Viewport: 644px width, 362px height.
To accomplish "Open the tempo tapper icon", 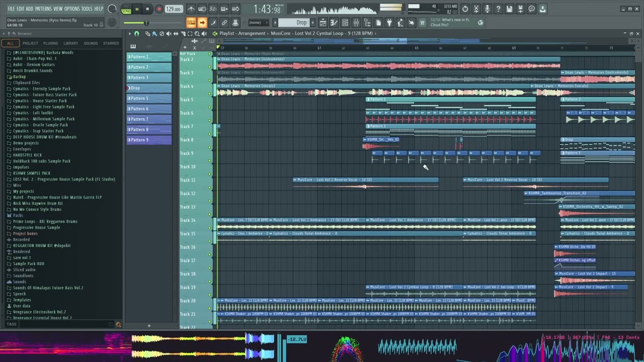I will tap(400, 23).
